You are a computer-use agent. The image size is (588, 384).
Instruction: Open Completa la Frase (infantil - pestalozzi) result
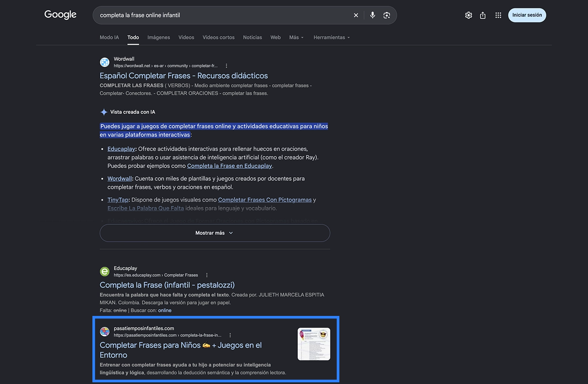167,285
